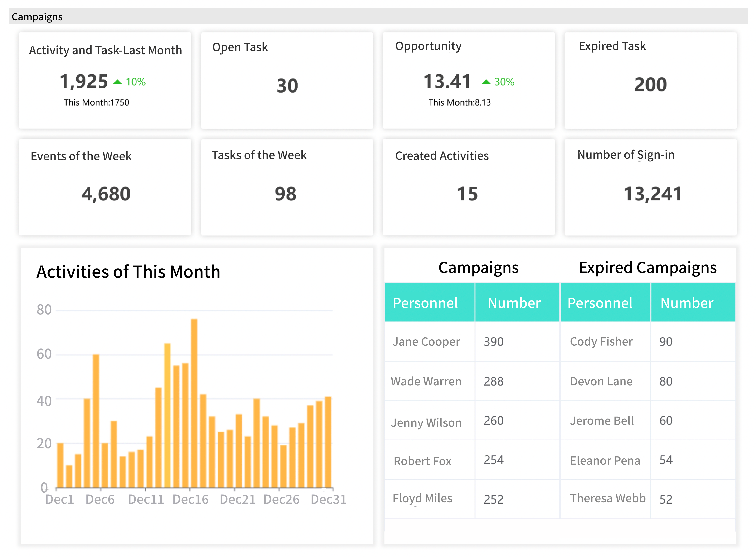Click green up arrow beside 30%
This screenshot has width=756, height=557.
(x=486, y=82)
